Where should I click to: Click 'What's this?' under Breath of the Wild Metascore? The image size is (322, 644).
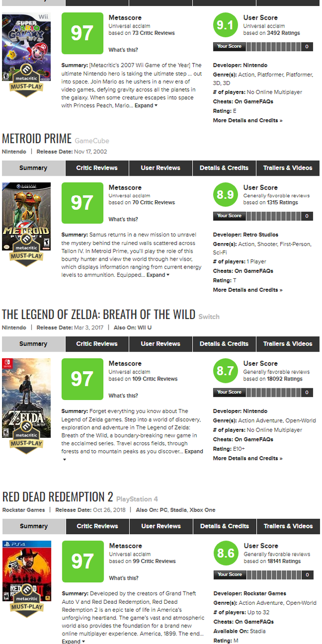(123, 395)
